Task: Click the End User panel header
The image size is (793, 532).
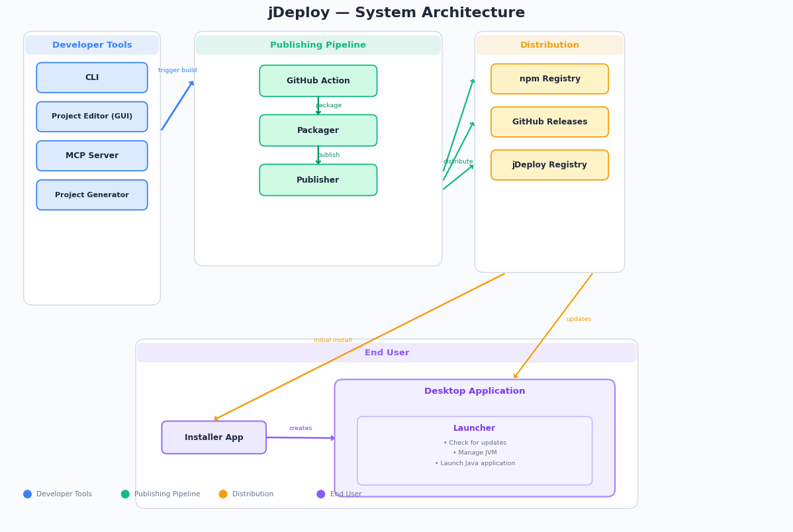Action: 387,353
